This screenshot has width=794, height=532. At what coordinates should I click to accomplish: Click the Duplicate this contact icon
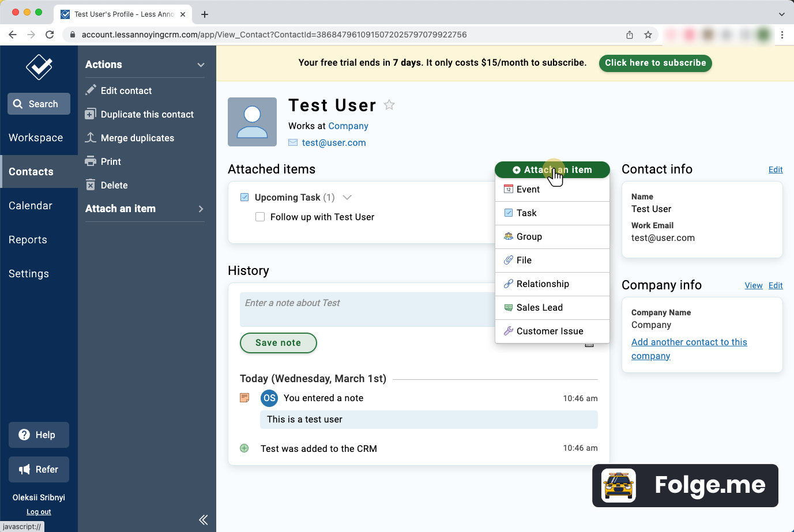click(x=91, y=114)
